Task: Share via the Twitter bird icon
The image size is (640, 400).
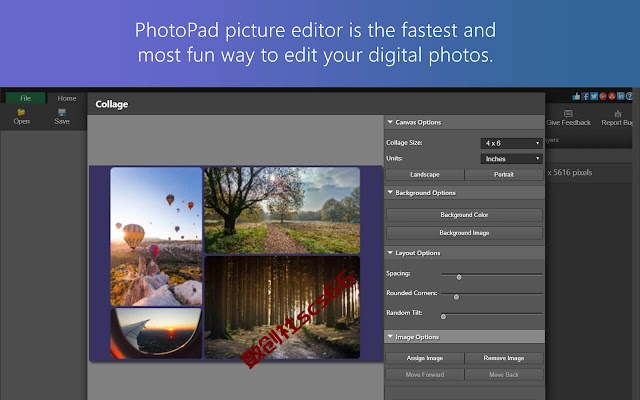Action: pyautogui.click(x=594, y=96)
